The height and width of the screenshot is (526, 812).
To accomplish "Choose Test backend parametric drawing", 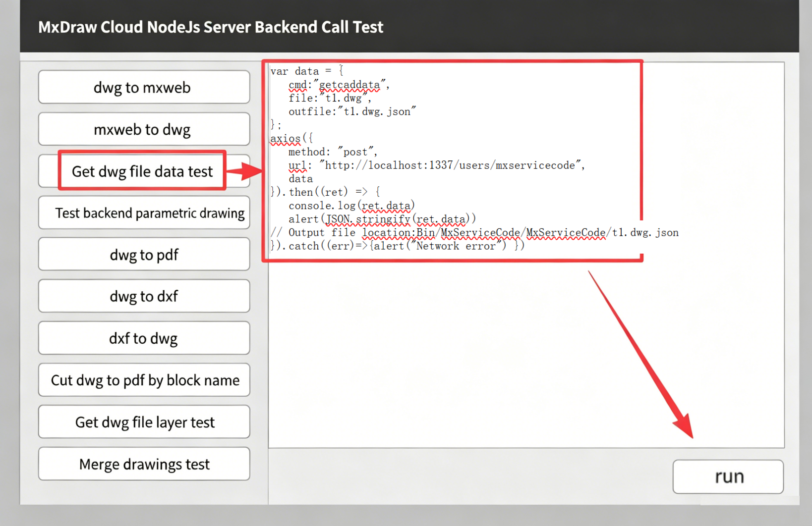I will pyautogui.click(x=144, y=213).
